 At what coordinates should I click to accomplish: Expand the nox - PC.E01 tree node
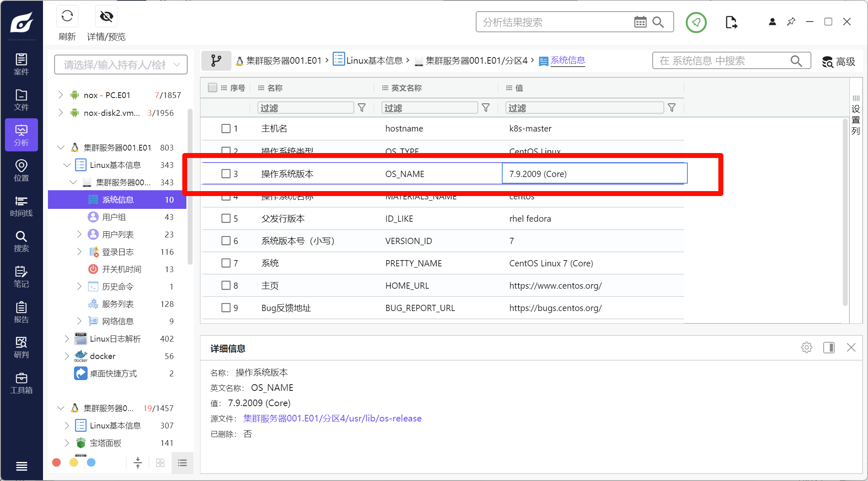point(61,95)
